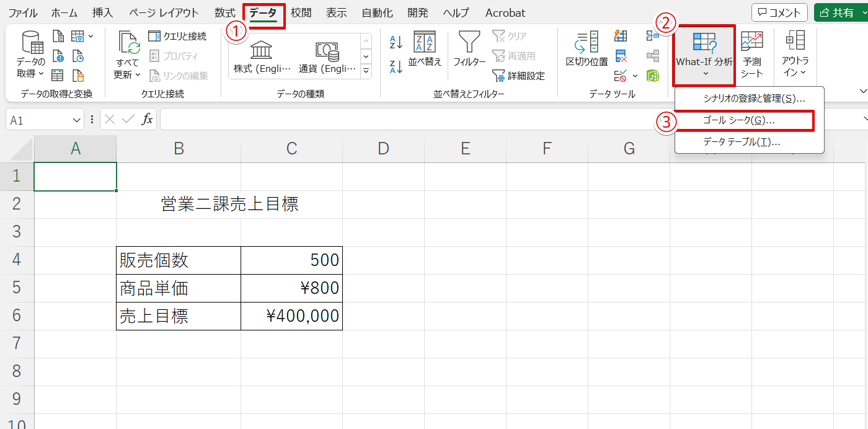
Task: Select row 6 header
Action: [17, 316]
